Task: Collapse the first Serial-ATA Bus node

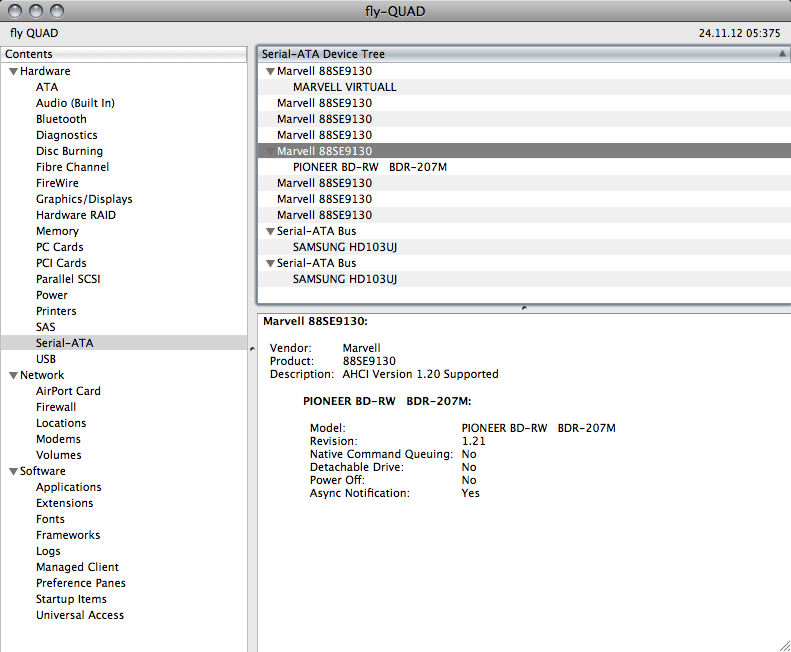Action: [x=270, y=232]
